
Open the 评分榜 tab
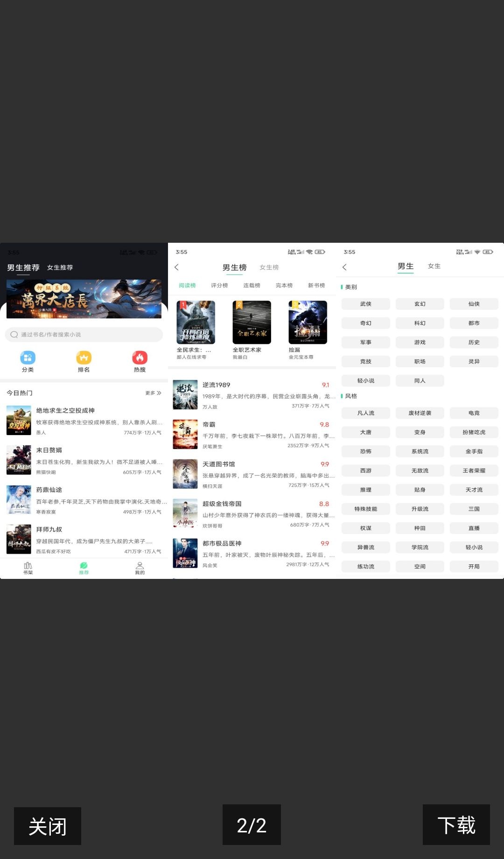[219, 285]
